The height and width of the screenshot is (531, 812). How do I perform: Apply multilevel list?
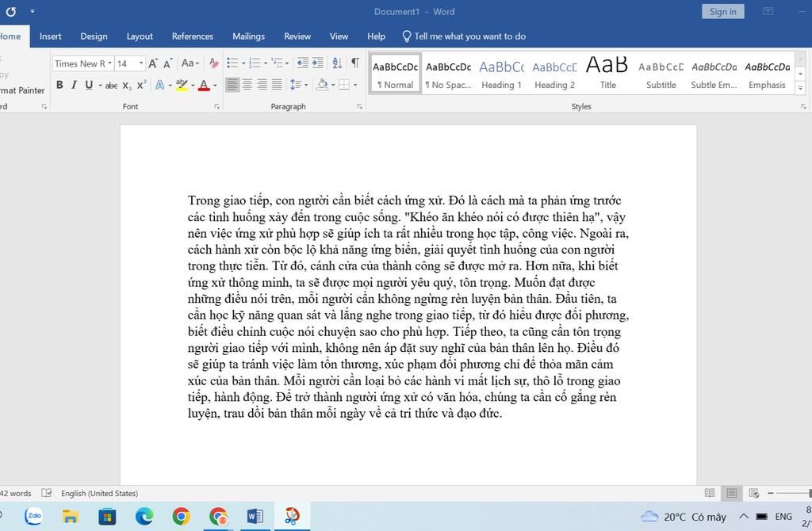point(277,63)
